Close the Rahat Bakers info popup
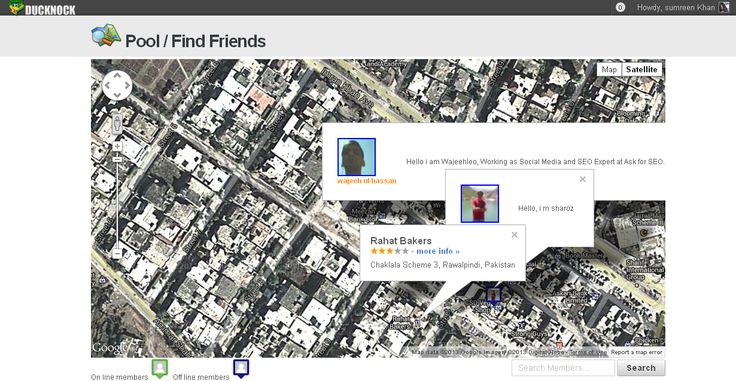The image size is (736, 381). 514,235
